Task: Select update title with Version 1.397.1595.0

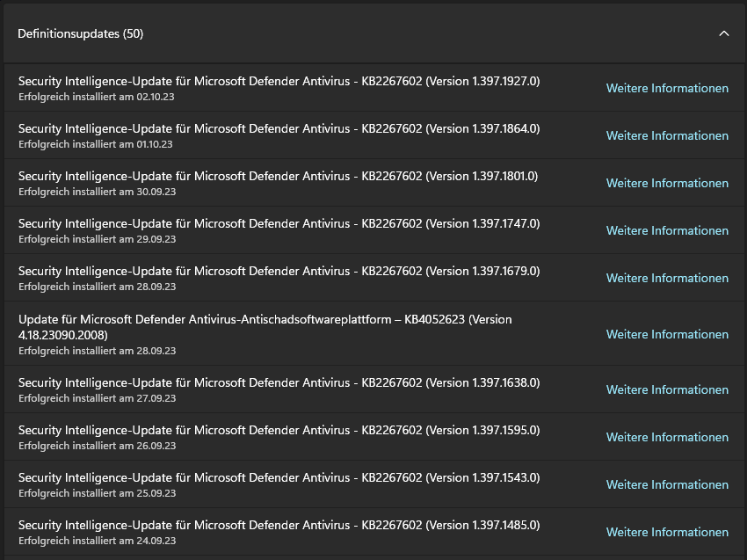Action: click(x=279, y=430)
